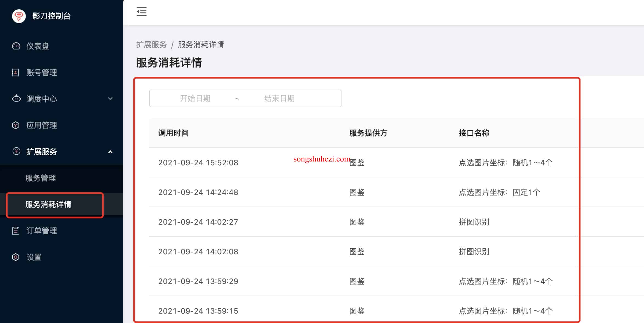Click the 2021-09-24 15:52:08 cell
This screenshot has height=323, width=644.
[198, 163]
